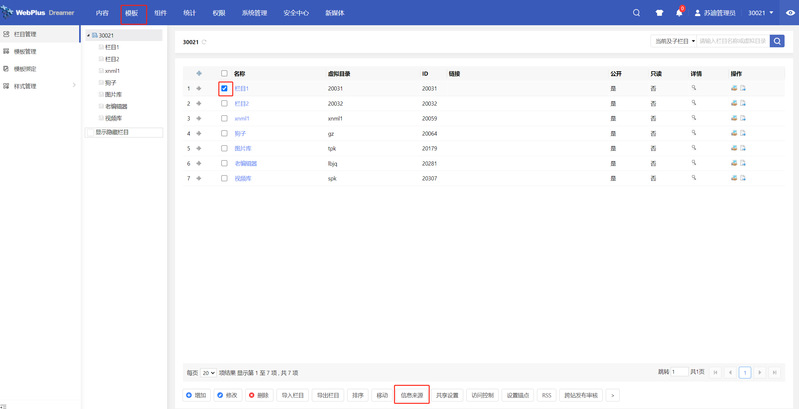Collapse the 30021 tree root node
This screenshot has width=799, height=409.
(x=89, y=36)
